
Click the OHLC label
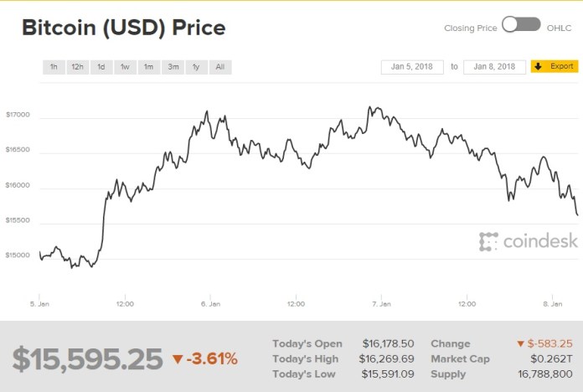pyautogui.click(x=559, y=28)
